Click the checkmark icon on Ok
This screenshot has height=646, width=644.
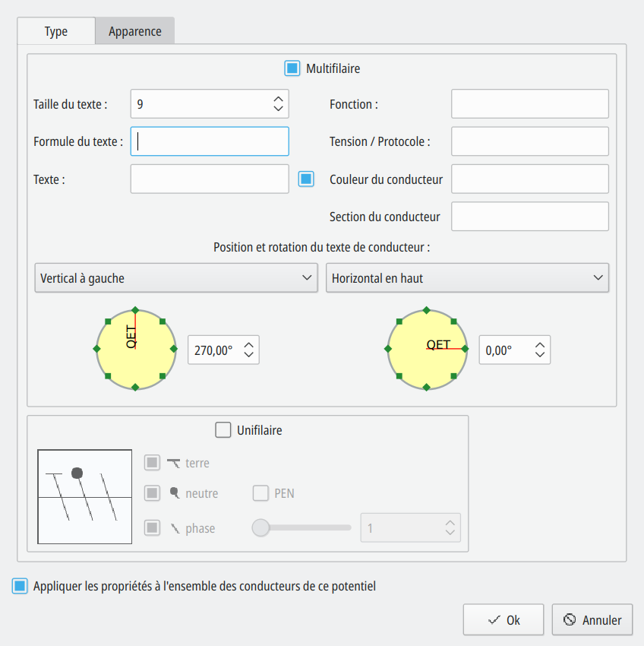coord(494,620)
